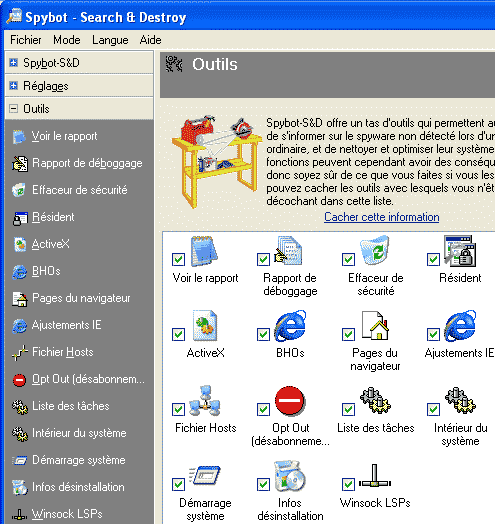Viewport: 495px width, 524px height.
Task: Click the ActiveX sidebar icon
Action: coord(20,245)
